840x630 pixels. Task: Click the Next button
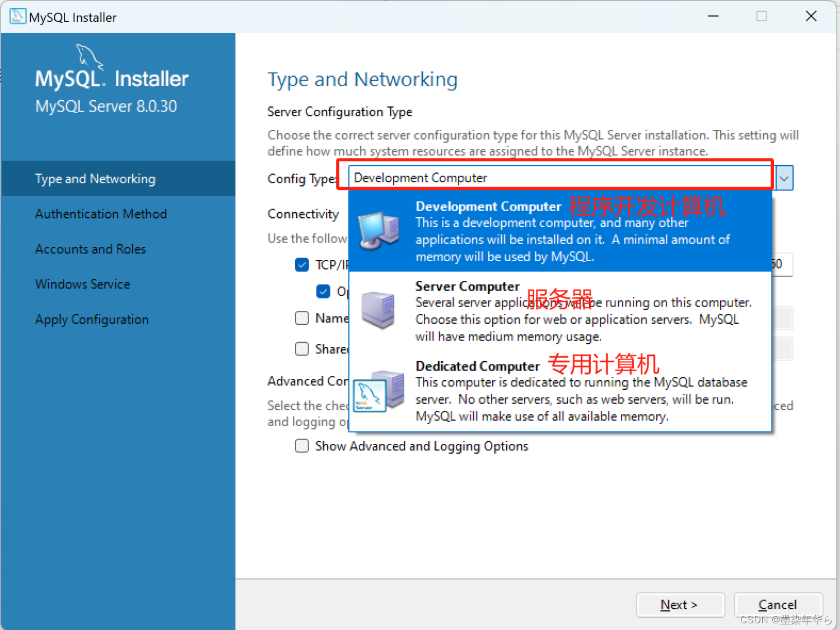(680, 605)
